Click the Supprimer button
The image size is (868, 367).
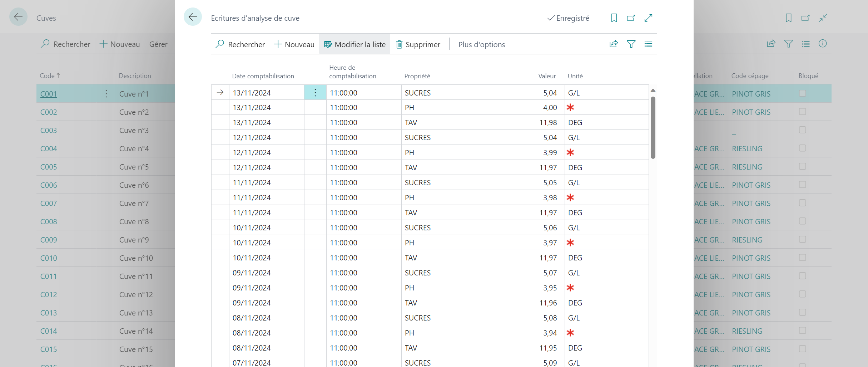(x=418, y=44)
